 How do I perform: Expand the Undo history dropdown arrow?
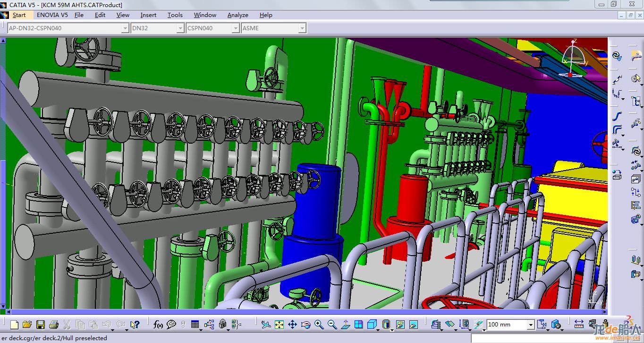(113, 329)
